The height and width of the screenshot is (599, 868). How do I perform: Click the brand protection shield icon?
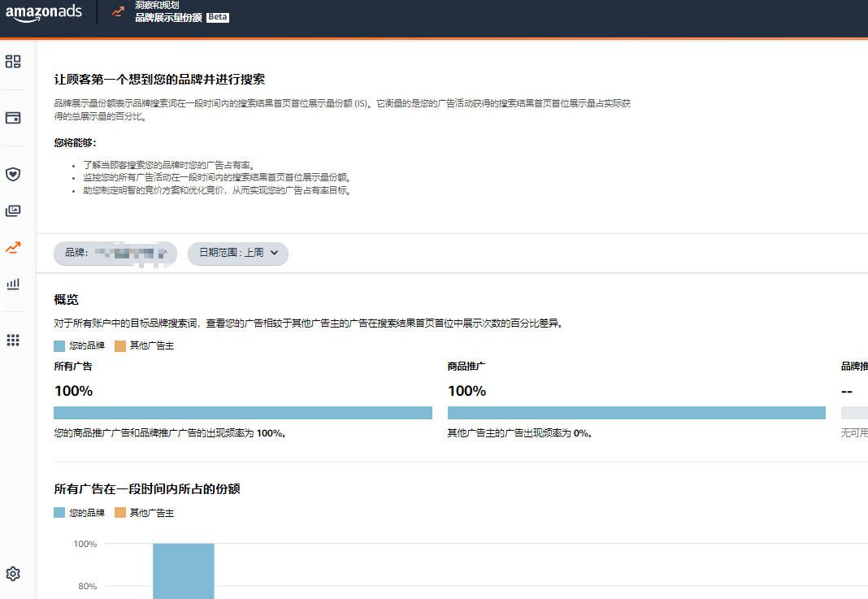click(12, 173)
